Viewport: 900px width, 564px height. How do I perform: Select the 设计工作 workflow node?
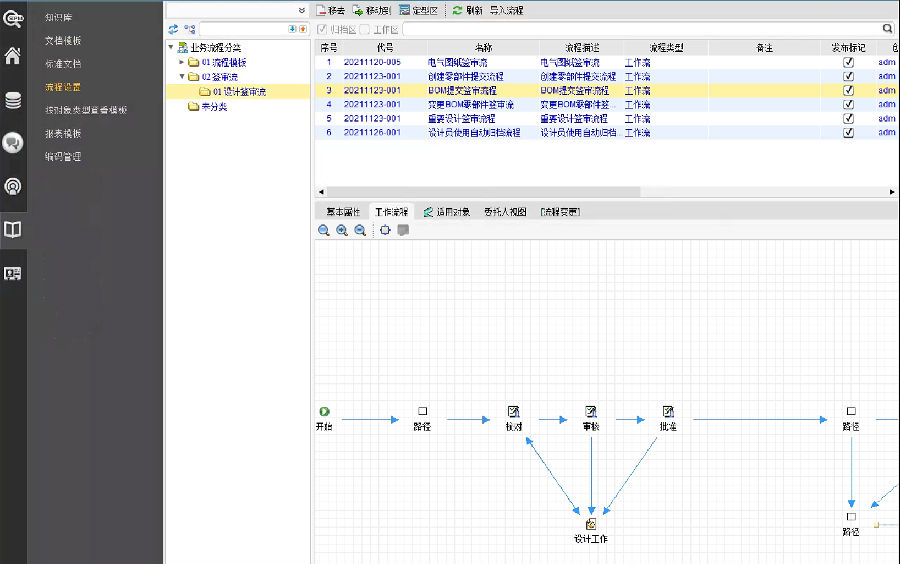click(x=591, y=524)
